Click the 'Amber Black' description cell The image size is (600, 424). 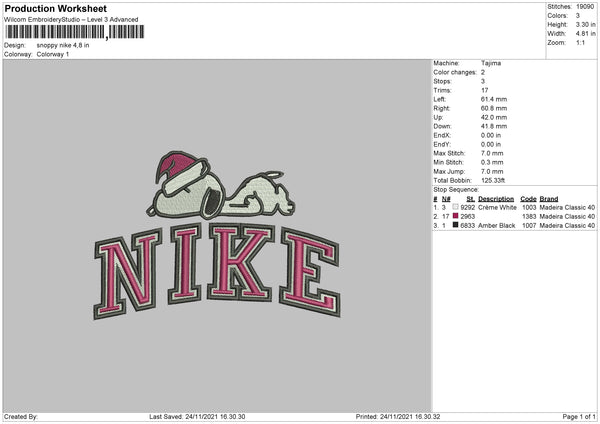[x=497, y=226]
